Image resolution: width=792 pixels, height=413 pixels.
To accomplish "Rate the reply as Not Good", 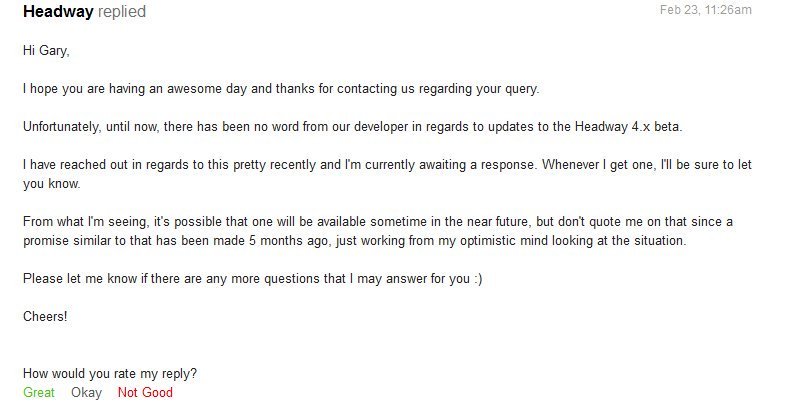I will click(x=145, y=393).
